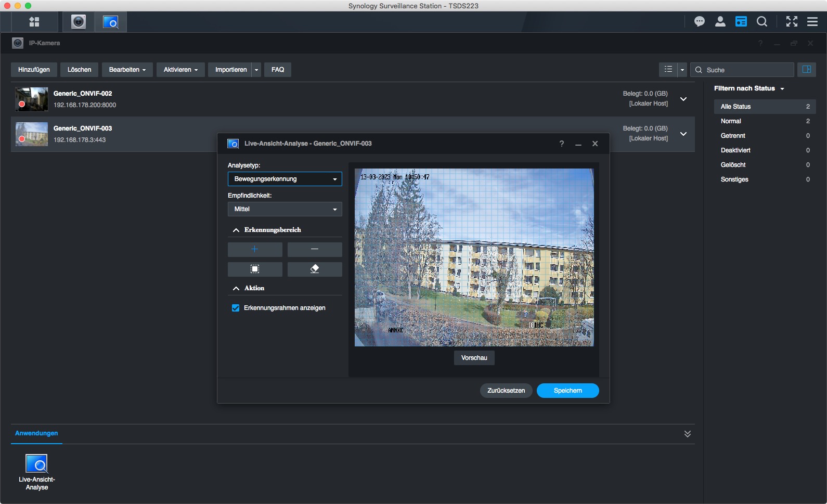The height and width of the screenshot is (504, 827).
Task: Click the IP camera taskbar icon
Action: tap(79, 22)
